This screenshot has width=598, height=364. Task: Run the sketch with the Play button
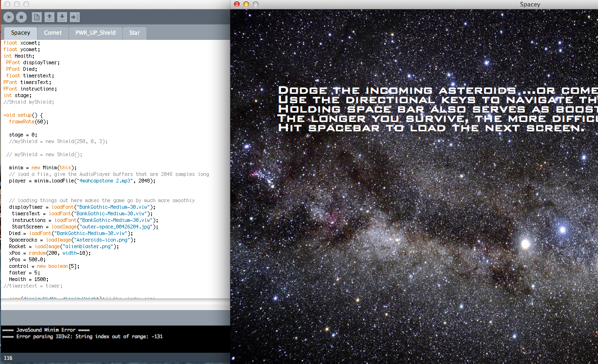tap(9, 17)
